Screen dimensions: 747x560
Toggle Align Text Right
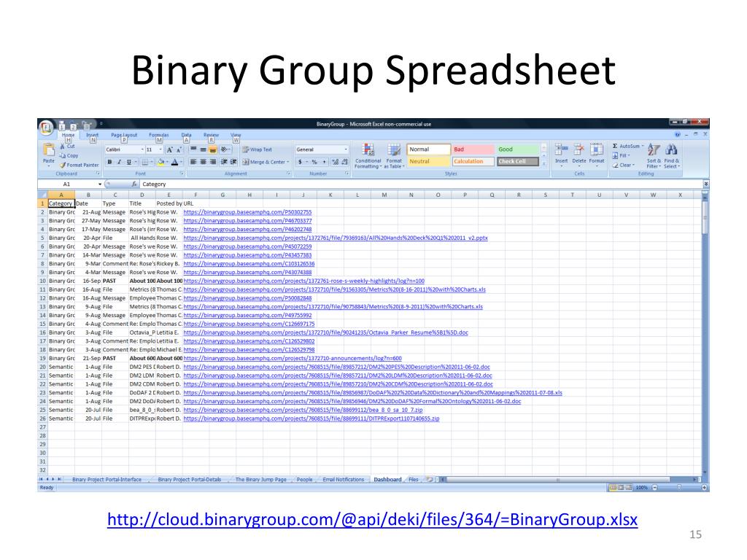point(213,162)
